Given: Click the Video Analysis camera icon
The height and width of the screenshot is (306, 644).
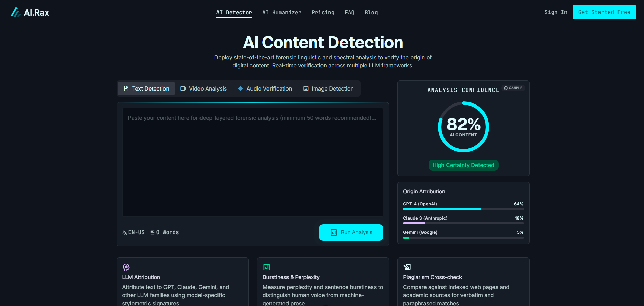Looking at the screenshot, I should click(x=183, y=88).
